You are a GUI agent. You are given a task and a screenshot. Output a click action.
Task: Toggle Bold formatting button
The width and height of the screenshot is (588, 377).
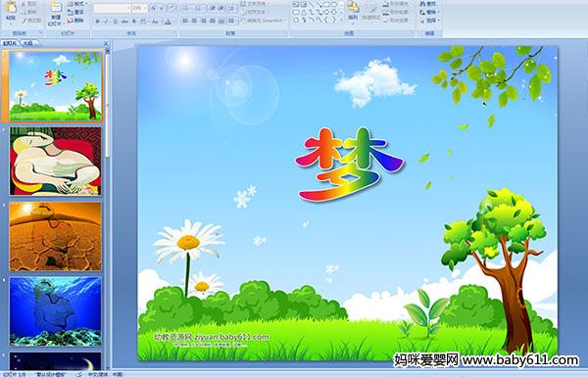pos(97,22)
